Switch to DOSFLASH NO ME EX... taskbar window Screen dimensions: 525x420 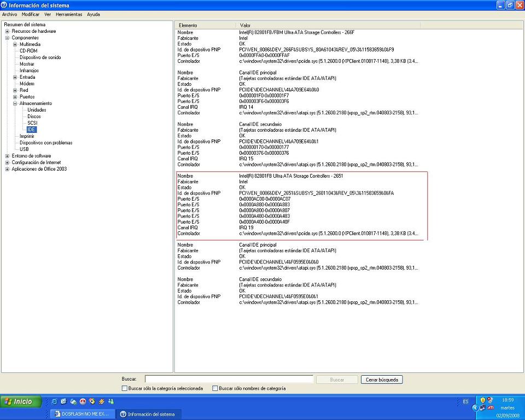pos(83,414)
